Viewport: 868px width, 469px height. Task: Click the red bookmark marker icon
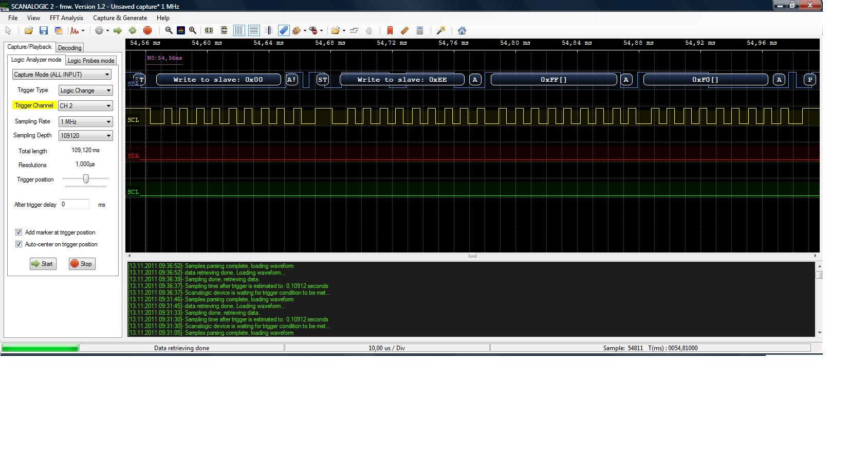click(x=390, y=31)
